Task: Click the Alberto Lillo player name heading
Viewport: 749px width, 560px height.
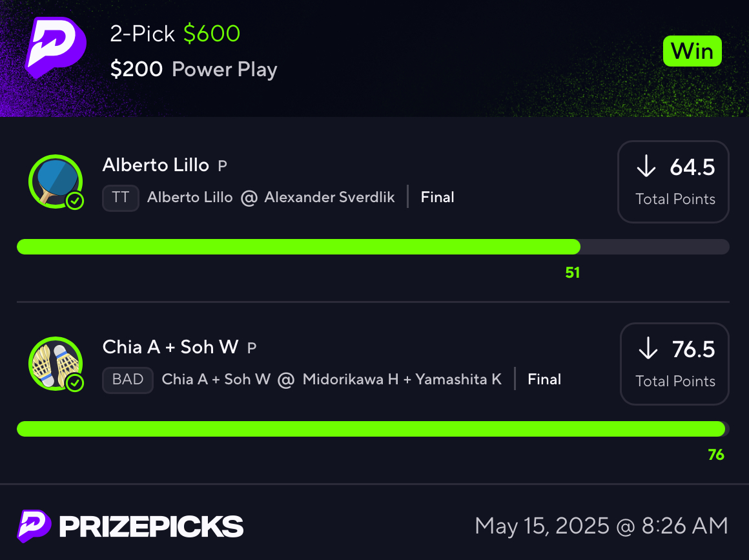Action: tap(156, 165)
